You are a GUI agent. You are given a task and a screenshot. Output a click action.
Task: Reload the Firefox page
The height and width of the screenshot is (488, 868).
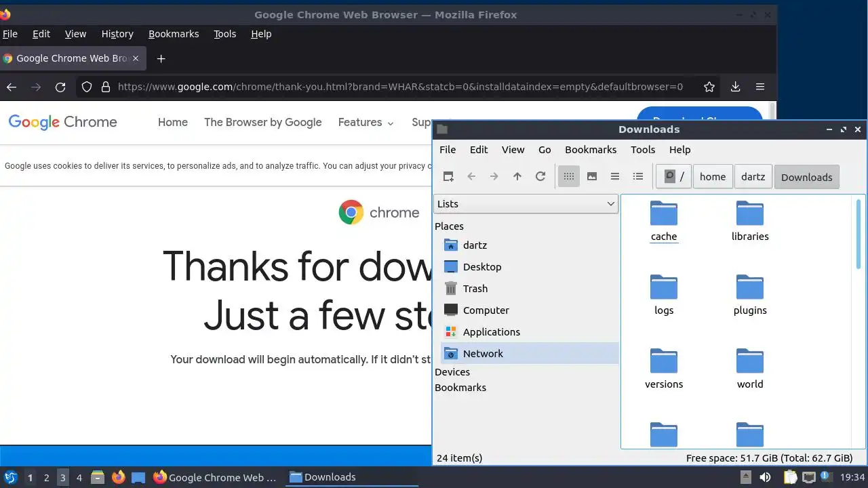point(60,87)
